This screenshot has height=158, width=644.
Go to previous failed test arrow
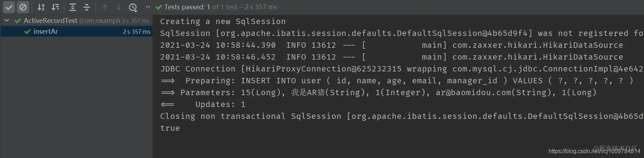(x=105, y=7)
